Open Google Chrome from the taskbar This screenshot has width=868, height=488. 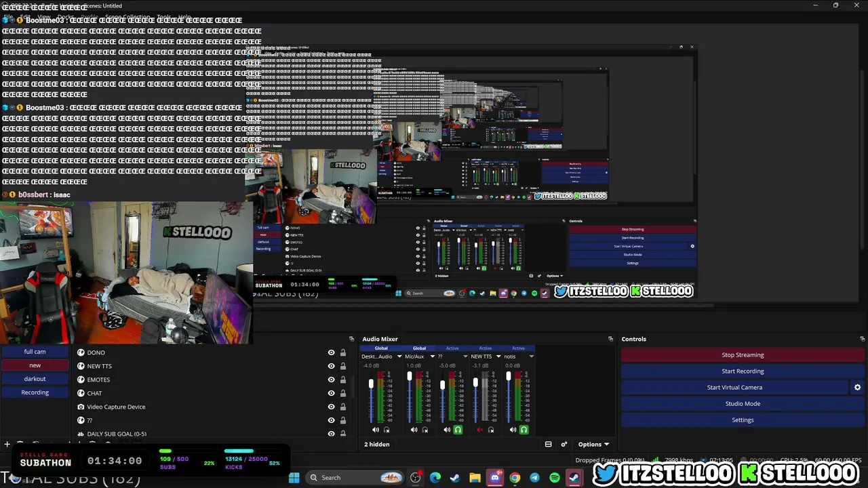[x=515, y=478]
